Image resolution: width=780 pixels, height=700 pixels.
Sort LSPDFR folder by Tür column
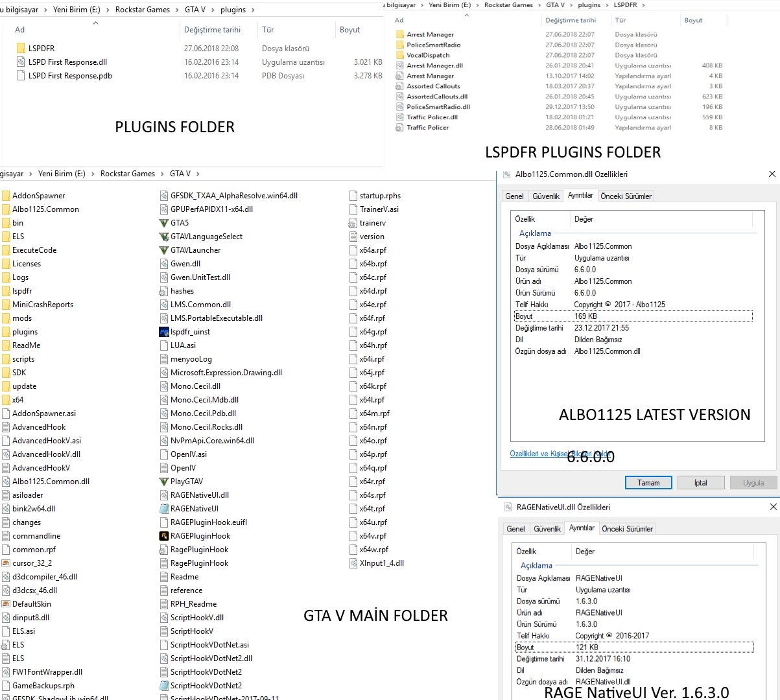620,20
